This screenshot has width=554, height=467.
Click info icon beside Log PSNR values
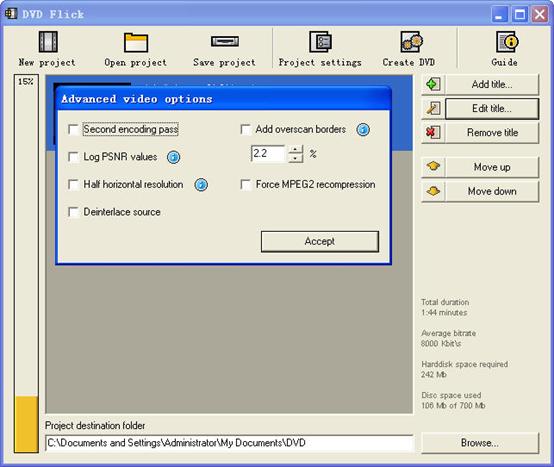[x=173, y=157]
